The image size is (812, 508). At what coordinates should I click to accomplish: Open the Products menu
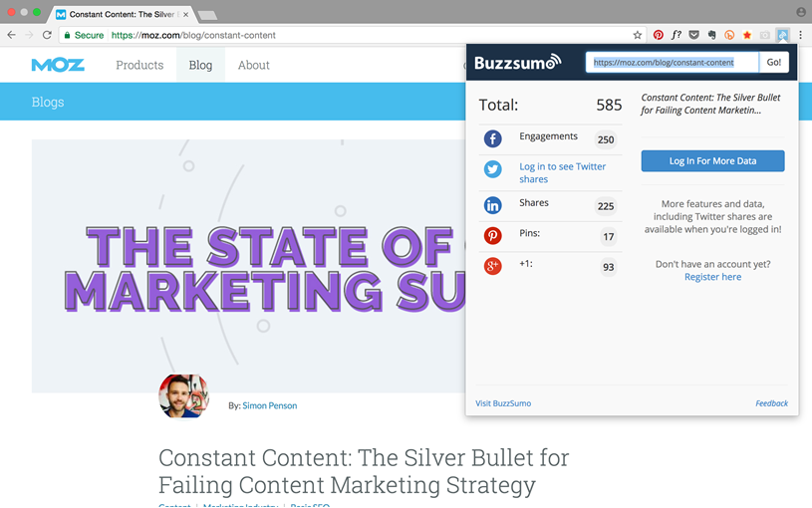click(139, 66)
